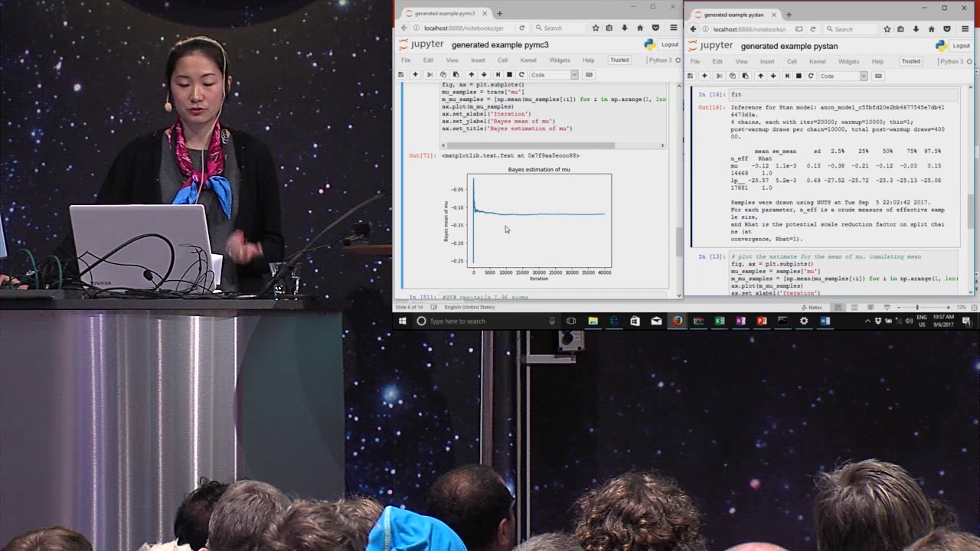Open Firefox hamburger menu in the pystan window
Screen dimensions: 980x551
[x=966, y=29]
